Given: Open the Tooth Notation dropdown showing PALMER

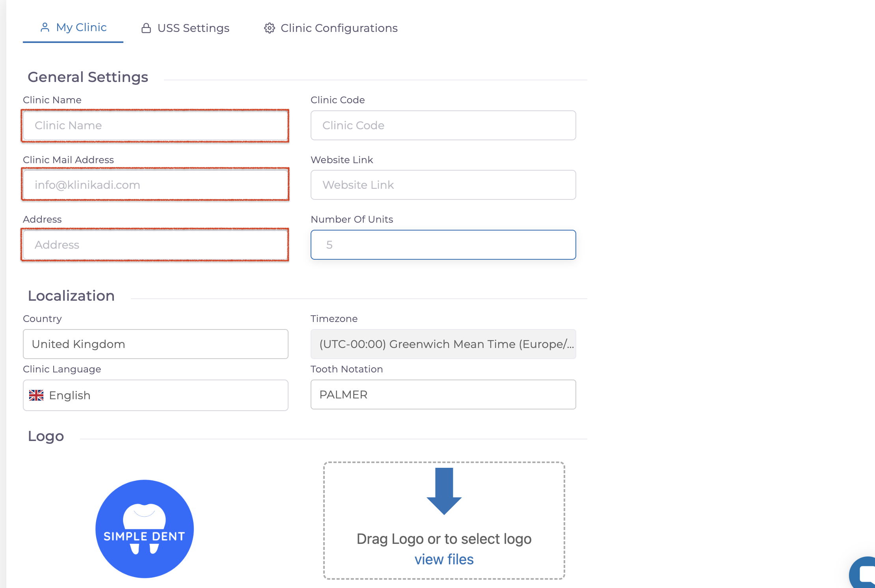Looking at the screenshot, I should click(443, 394).
